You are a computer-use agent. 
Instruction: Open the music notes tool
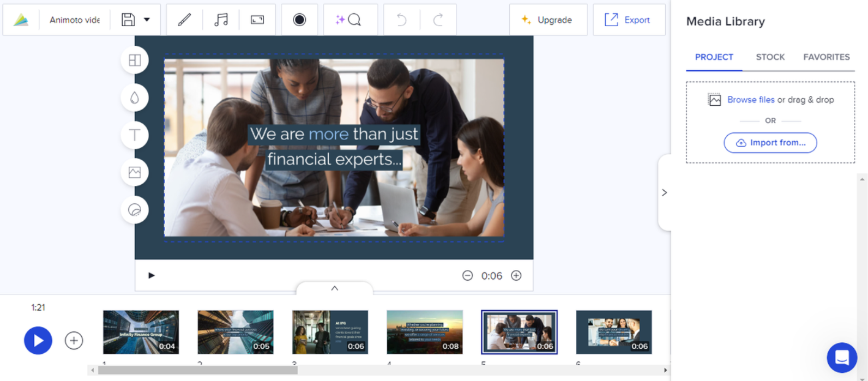pos(221,20)
